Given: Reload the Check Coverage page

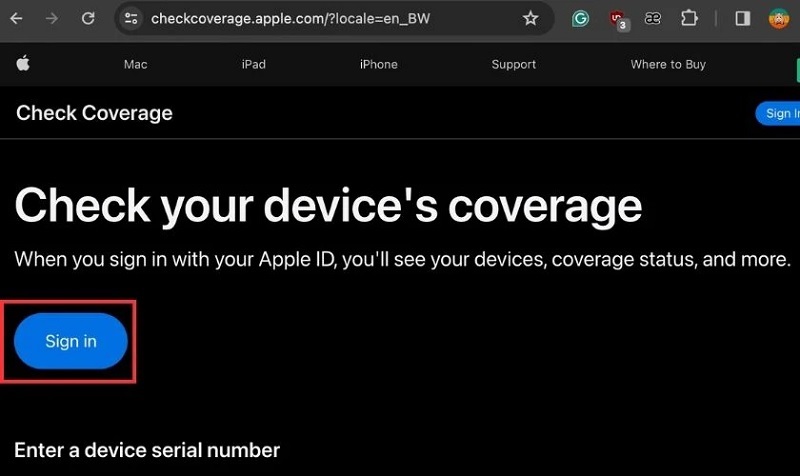Looking at the screenshot, I should pos(88,18).
